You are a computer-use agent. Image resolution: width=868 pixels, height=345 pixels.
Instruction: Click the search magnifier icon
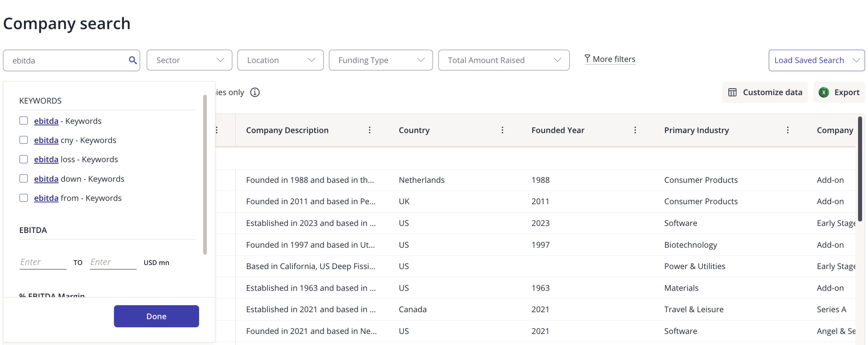click(x=133, y=60)
